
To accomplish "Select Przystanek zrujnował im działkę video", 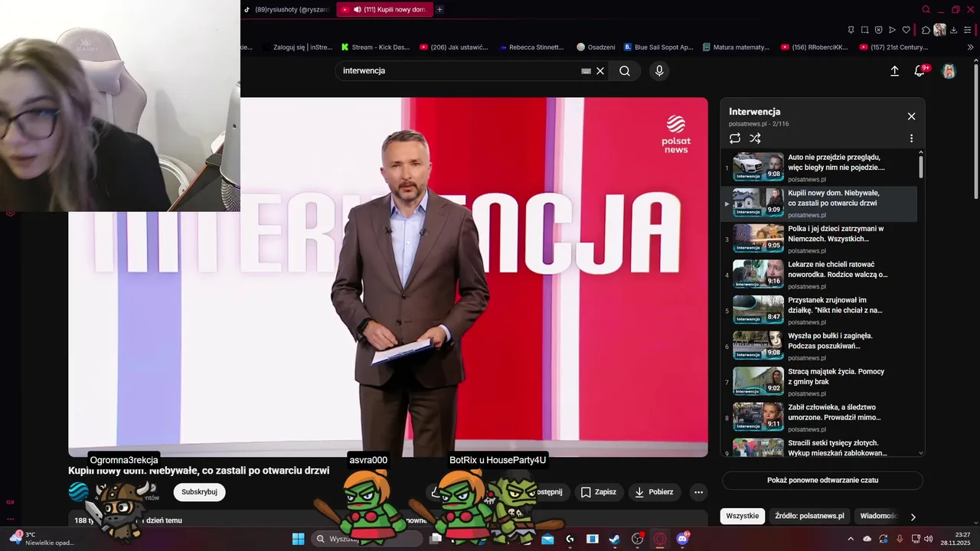I will pyautogui.click(x=819, y=311).
